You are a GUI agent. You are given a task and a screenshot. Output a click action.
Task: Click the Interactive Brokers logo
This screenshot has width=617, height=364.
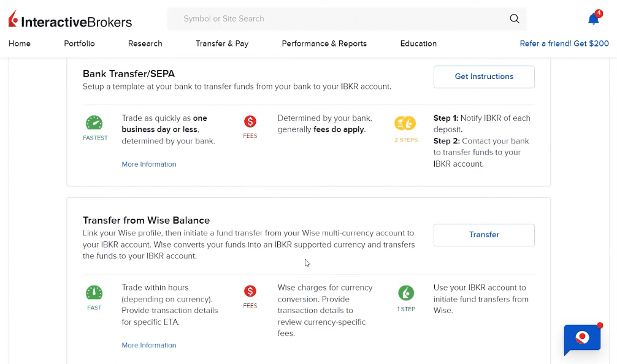tap(70, 20)
